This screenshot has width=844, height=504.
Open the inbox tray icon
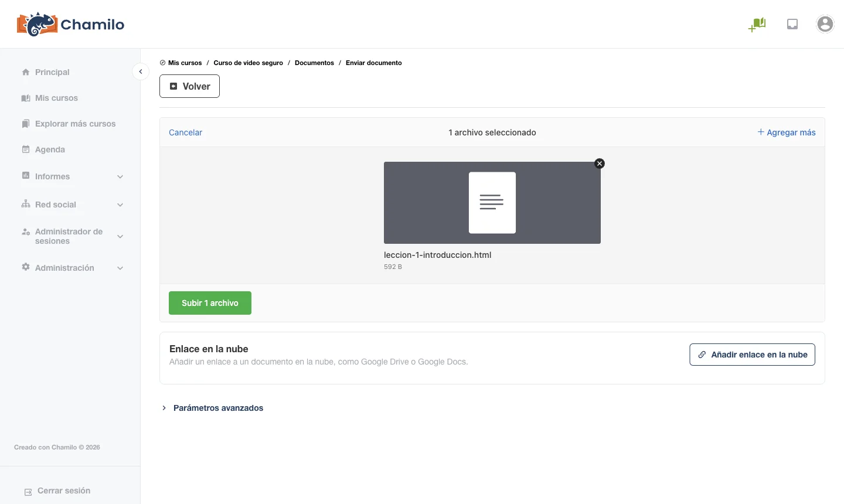[792, 24]
